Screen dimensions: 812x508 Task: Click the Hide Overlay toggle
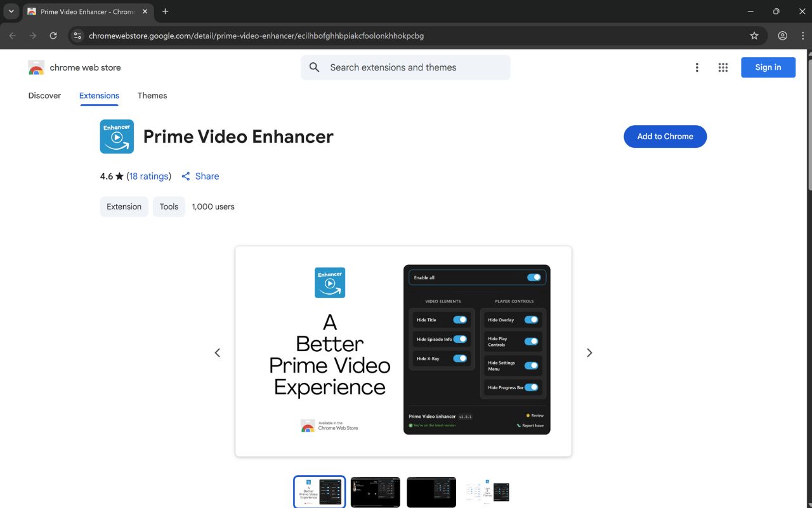[532, 320]
